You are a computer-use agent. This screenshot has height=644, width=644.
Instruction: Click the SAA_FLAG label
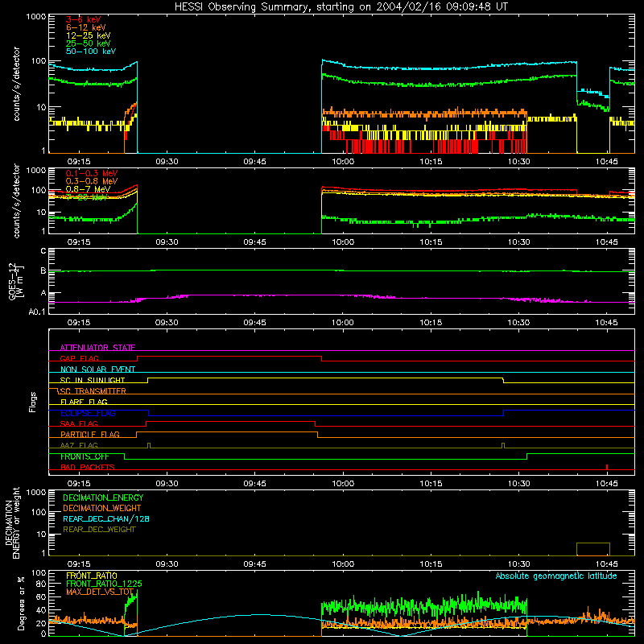pos(79,423)
